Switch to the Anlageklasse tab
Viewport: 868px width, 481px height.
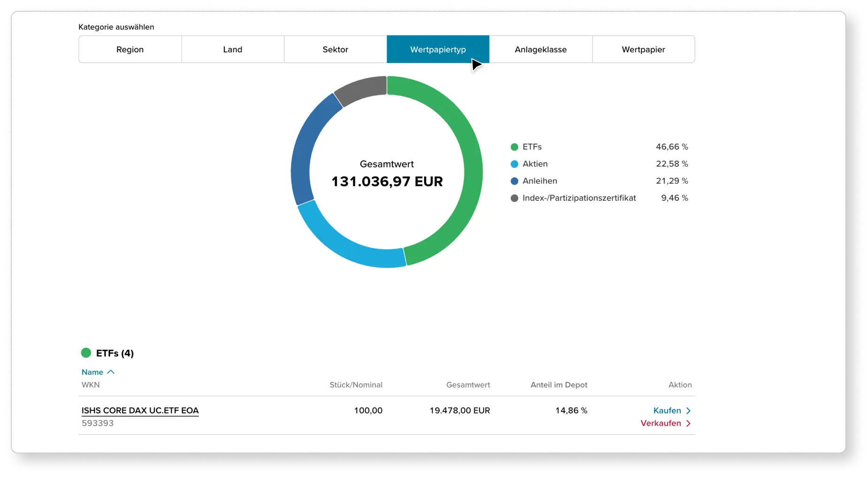541,49
